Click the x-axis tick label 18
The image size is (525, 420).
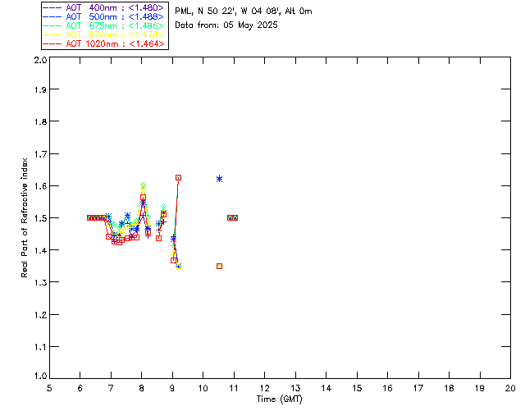point(449,388)
